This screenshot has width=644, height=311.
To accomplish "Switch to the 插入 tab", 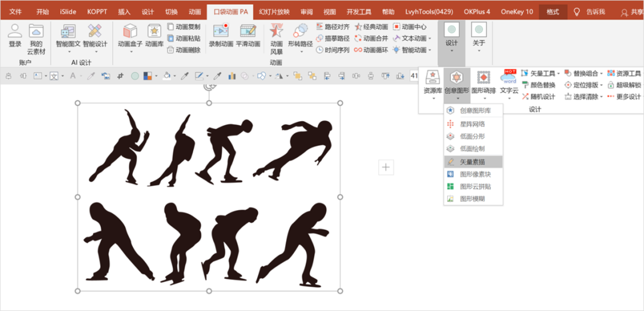I will point(125,12).
